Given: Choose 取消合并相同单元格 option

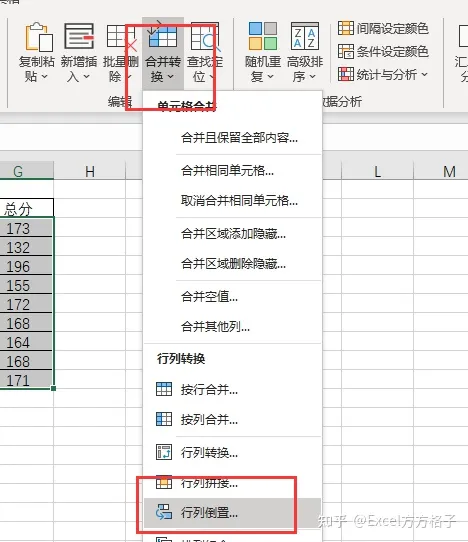Looking at the screenshot, I should point(239,200).
